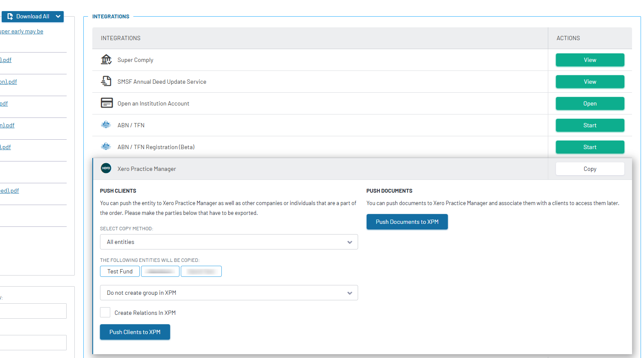Click 'ABN / TFN Registration (Beta)' text
This screenshot has width=644, height=358.
coord(156,147)
